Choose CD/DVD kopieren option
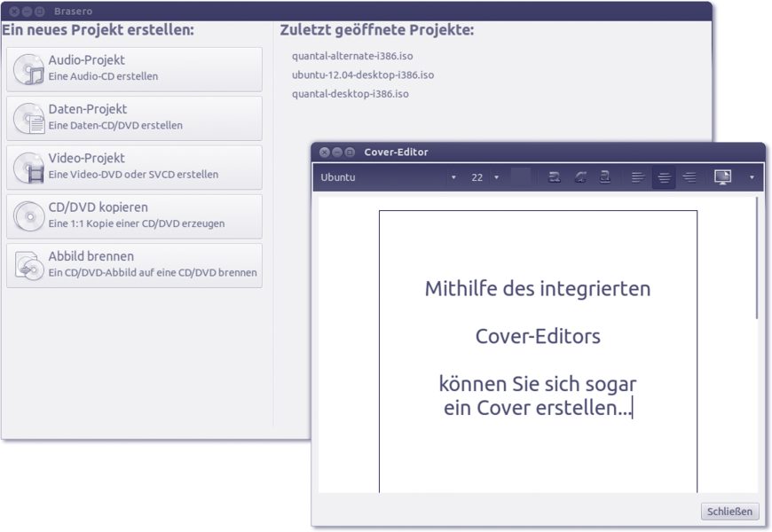This screenshot has width=772, height=532. 134,216
